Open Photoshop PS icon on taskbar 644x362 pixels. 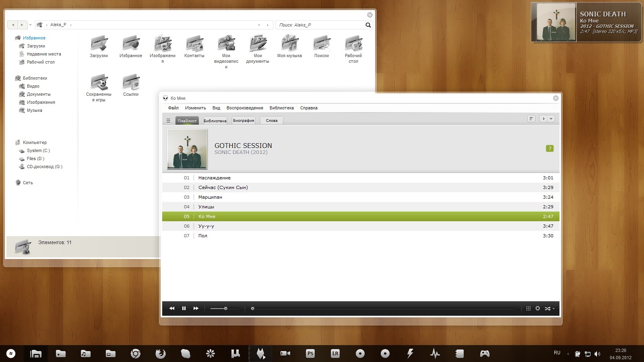310,354
